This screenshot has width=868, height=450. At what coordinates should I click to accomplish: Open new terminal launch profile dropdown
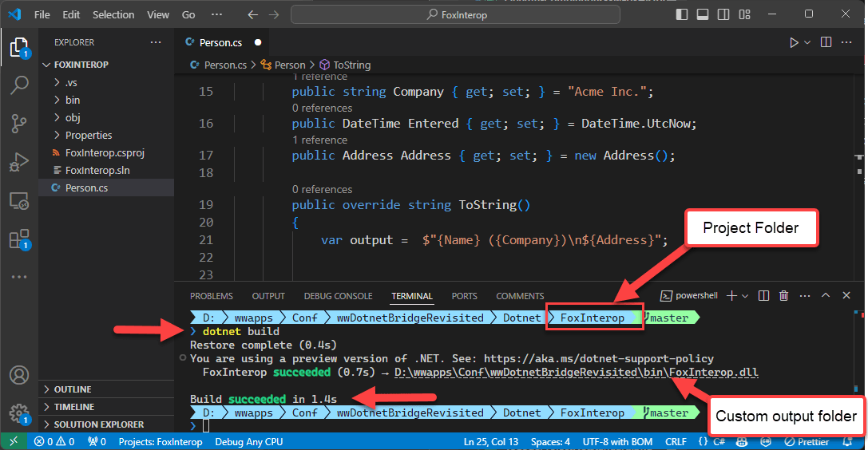click(x=745, y=296)
